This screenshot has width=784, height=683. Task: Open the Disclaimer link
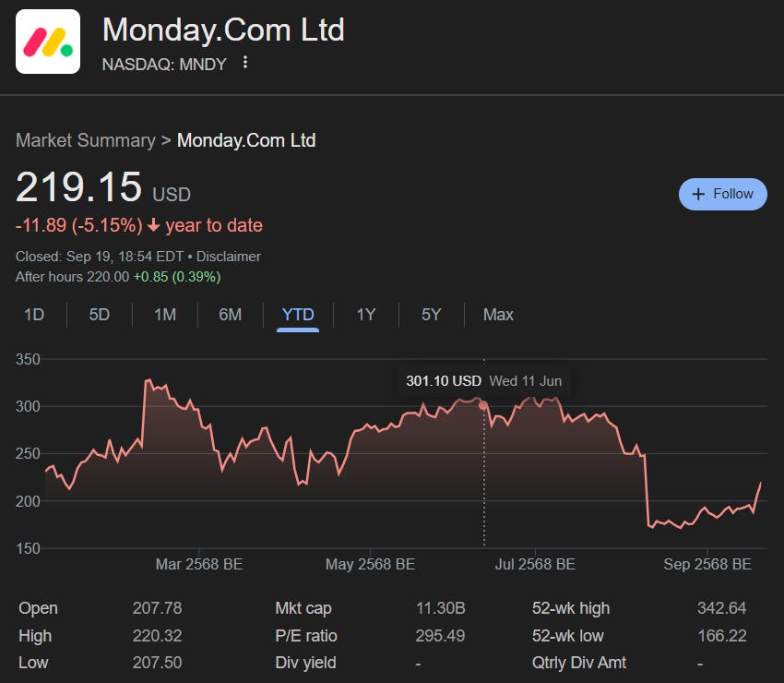[x=229, y=257]
